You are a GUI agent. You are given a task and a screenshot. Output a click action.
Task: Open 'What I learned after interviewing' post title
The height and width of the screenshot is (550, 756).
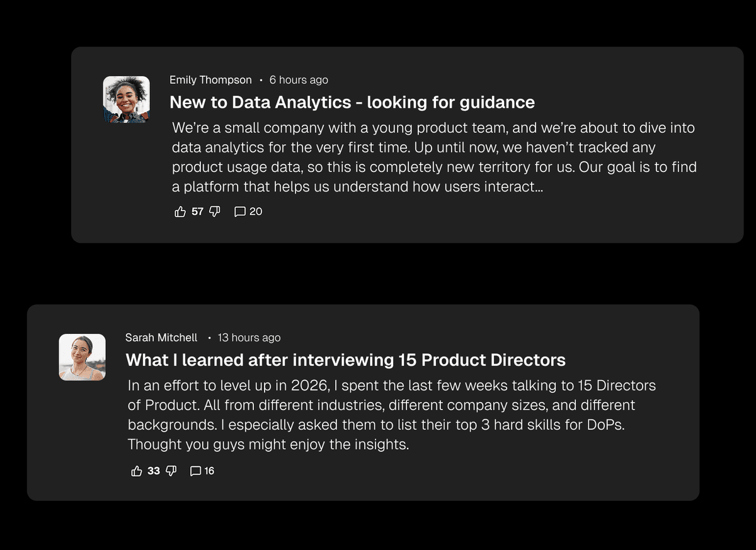point(345,360)
